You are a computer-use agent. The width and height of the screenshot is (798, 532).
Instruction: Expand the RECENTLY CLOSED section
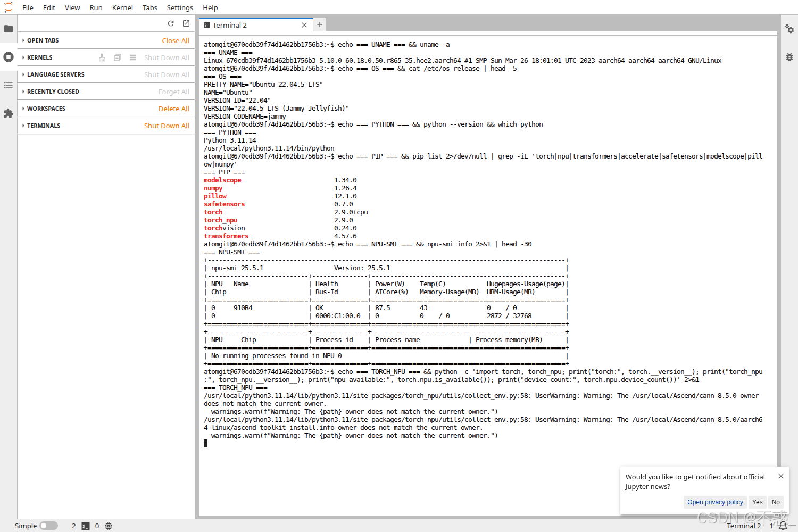tap(53, 92)
